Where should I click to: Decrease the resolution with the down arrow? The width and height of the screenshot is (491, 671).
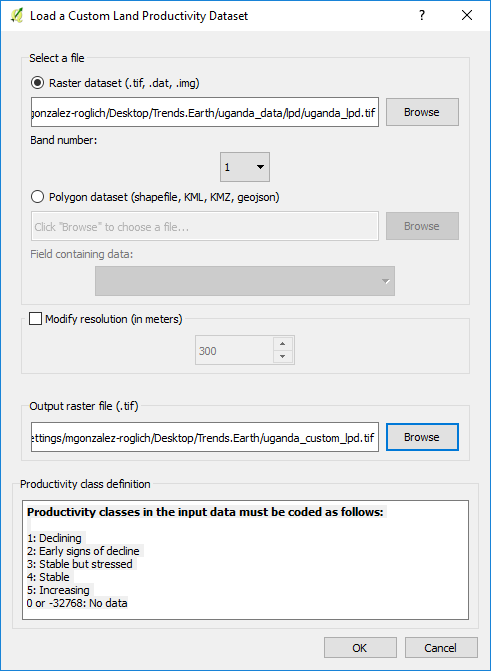click(283, 357)
